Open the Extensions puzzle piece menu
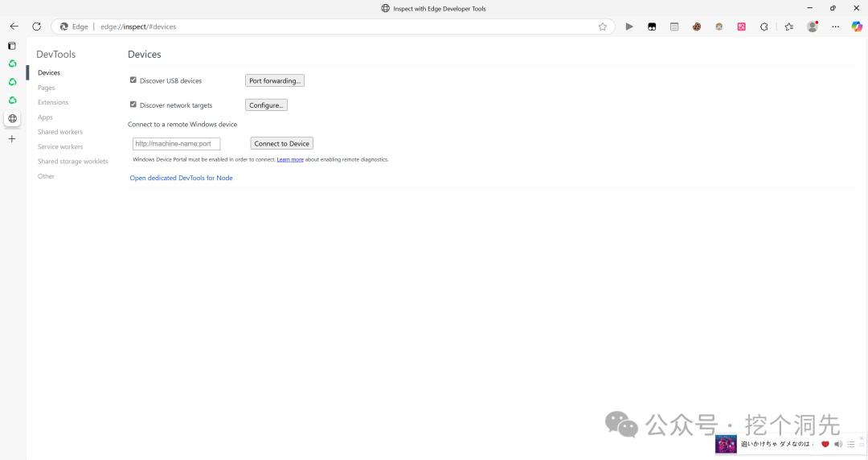This screenshot has height=460, width=868. click(x=764, y=27)
